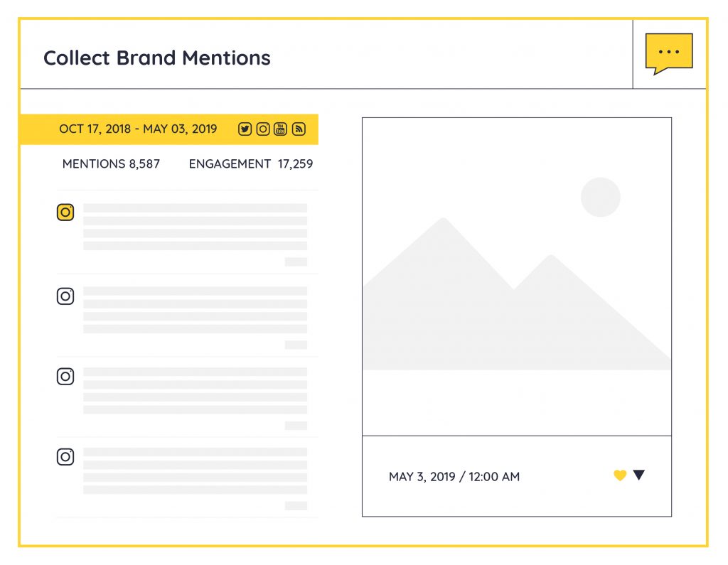Click the MAY 3, 2019 / 12:00 AM timestamp
Screen dimensions: 728x565
(x=454, y=477)
